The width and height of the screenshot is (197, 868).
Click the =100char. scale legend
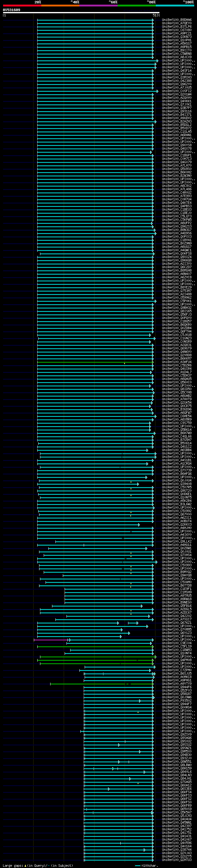(147, 865)
